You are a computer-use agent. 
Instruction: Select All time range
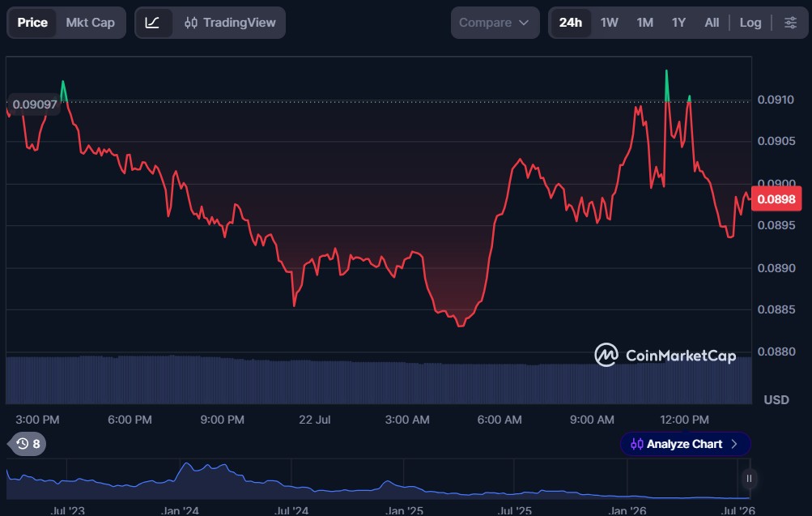click(x=712, y=23)
